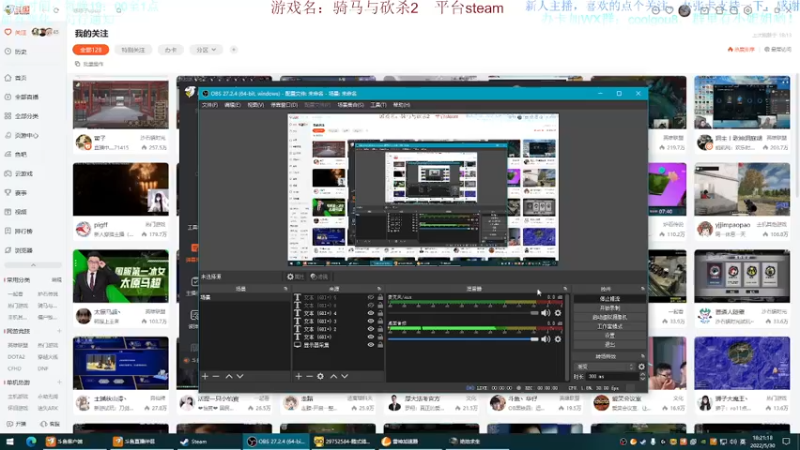Open All Live in Douyu sidebar
The height and width of the screenshot is (450, 800).
[x=22, y=97]
